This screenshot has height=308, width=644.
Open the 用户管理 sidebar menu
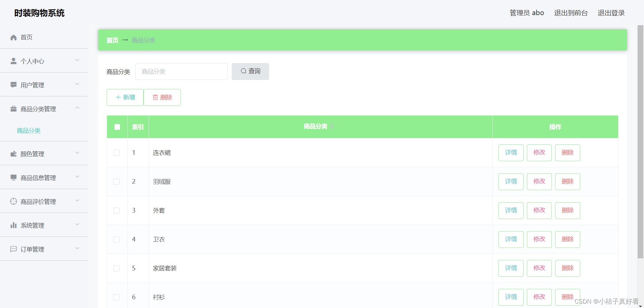click(44, 85)
